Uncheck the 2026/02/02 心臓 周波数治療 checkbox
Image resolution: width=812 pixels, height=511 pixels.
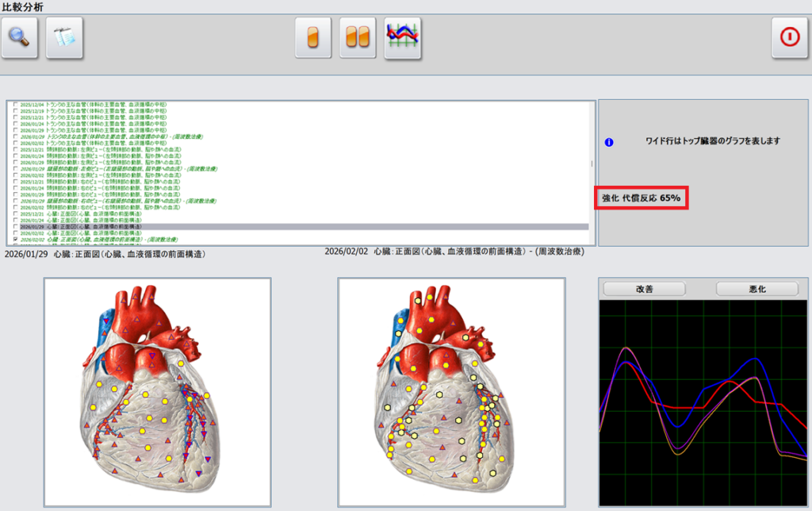point(16,239)
